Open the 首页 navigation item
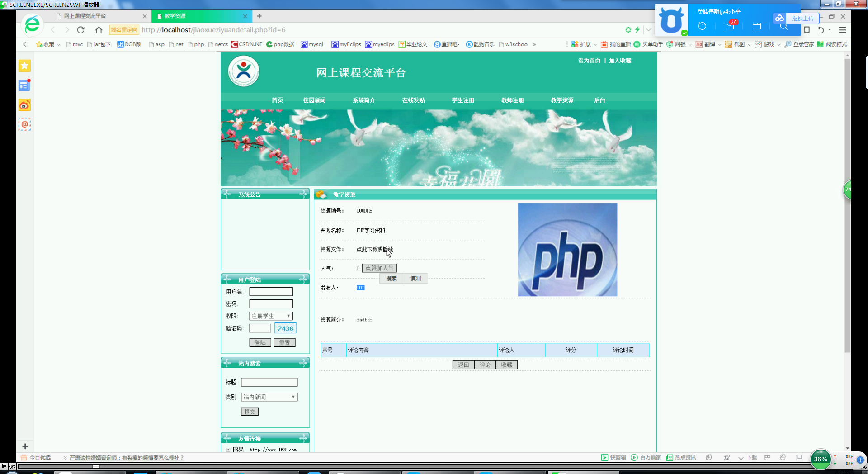 pyautogui.click(x=277, y=100)
